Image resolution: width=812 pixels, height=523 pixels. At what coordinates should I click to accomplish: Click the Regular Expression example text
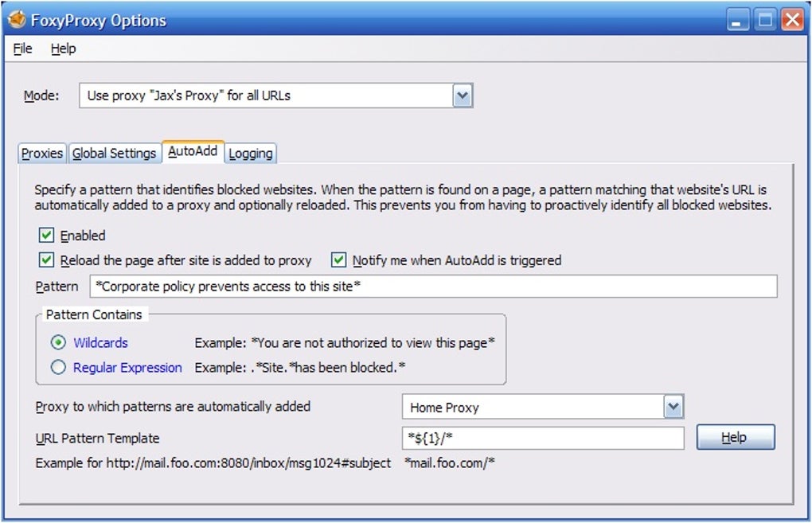coord(300,368)
